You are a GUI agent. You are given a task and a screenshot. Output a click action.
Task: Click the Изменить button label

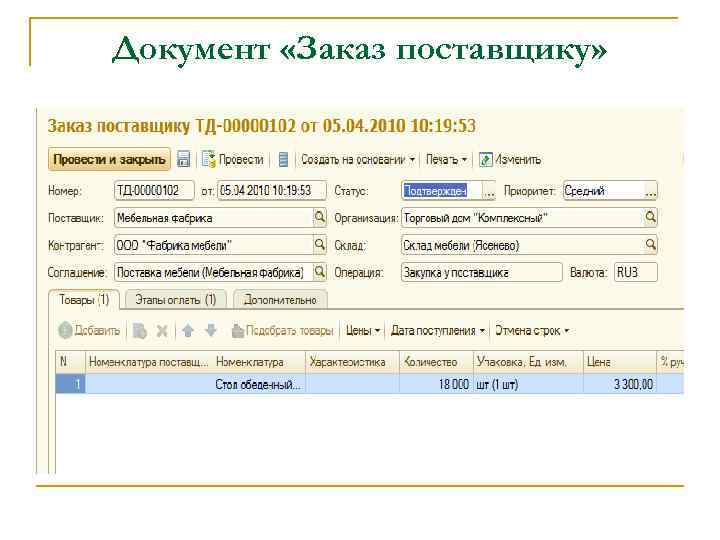point(518,159)
